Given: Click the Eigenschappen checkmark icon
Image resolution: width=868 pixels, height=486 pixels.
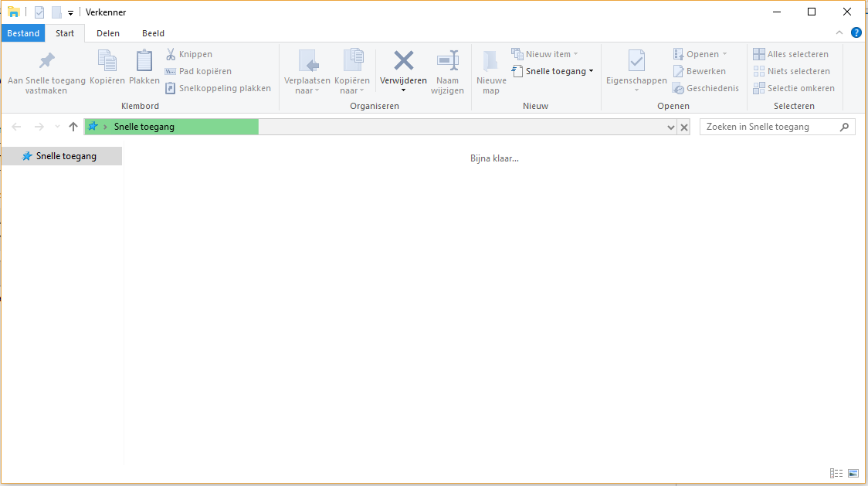Looking at the screenshot, I should (x=636, y=60).
